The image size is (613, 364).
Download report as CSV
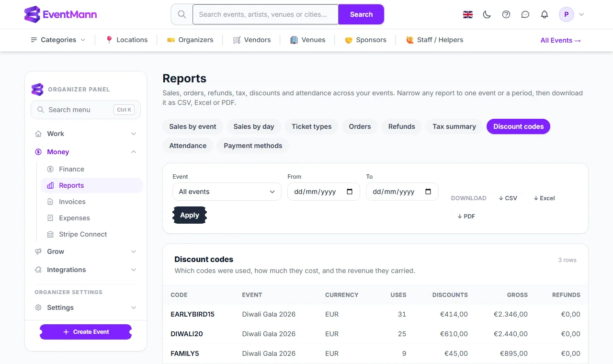pos(508,198)
